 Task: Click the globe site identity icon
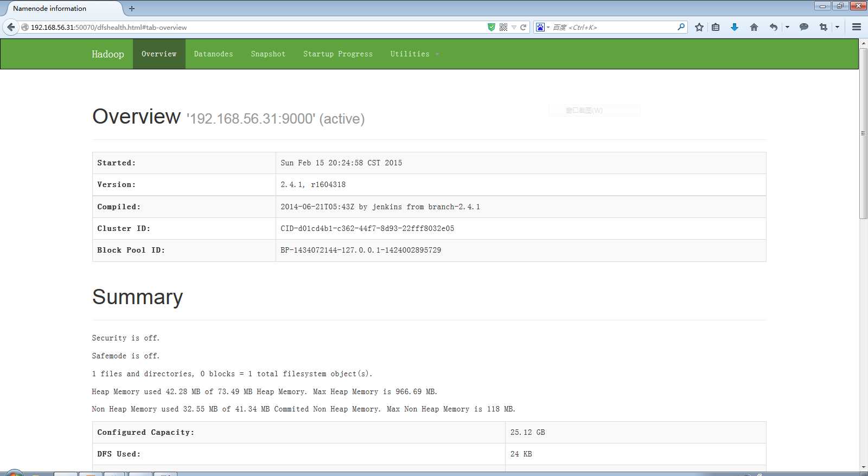tap(25, 27)
